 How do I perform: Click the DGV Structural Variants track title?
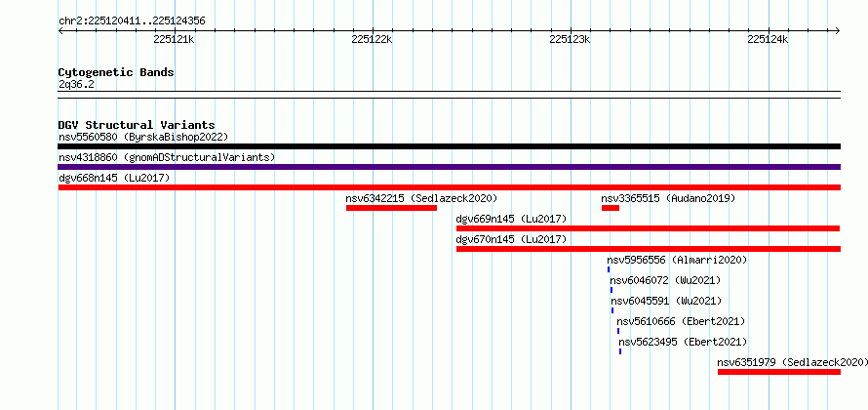point(137,125)
